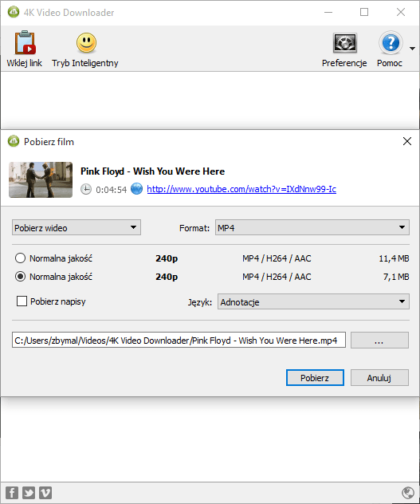This screenshot has width=420, height=504.
Task: Maximize the 4K Video Downloader window
Action: [x=364, y=12]
